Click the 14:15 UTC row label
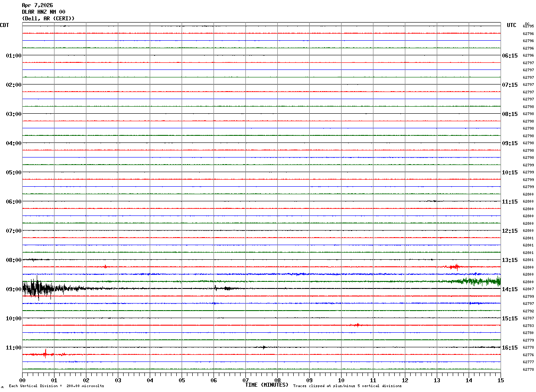The image size is (536, 392). coord(509,289)
